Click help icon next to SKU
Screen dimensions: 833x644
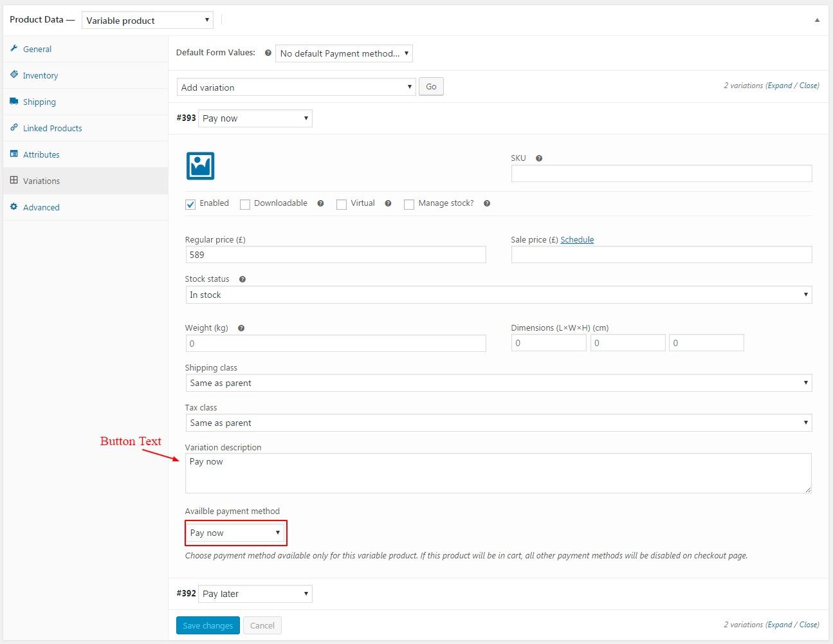coord(539,158)
